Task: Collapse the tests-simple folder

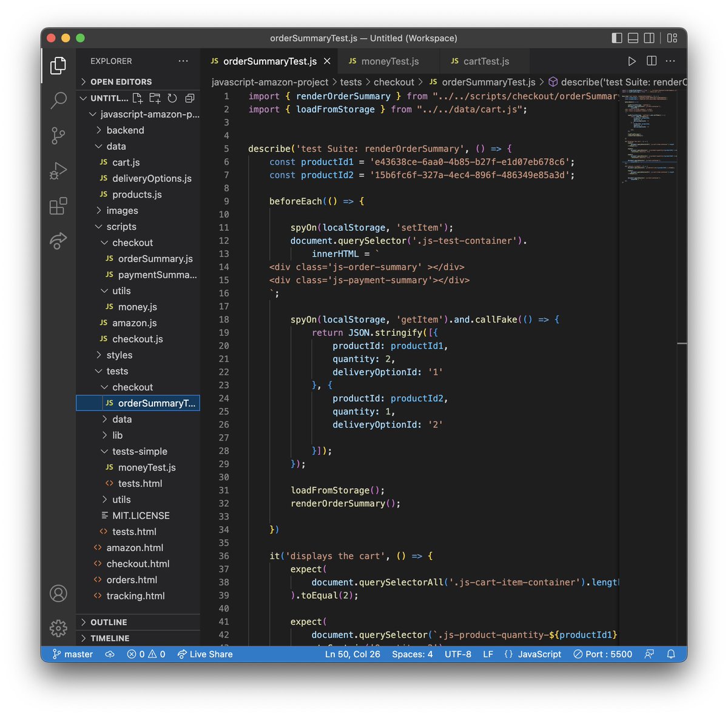Action: [138, 452]
